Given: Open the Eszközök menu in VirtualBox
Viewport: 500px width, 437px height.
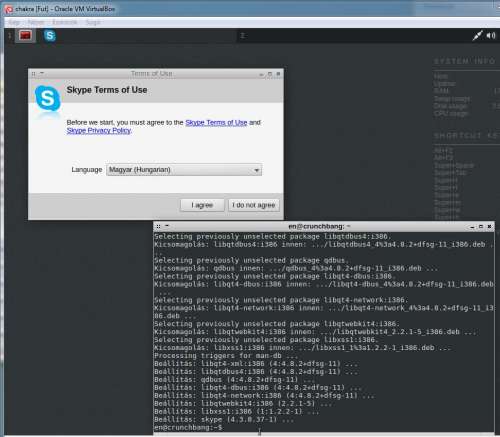Looking at the screenshot, I should pyautogui.click(x=65, y=22).
